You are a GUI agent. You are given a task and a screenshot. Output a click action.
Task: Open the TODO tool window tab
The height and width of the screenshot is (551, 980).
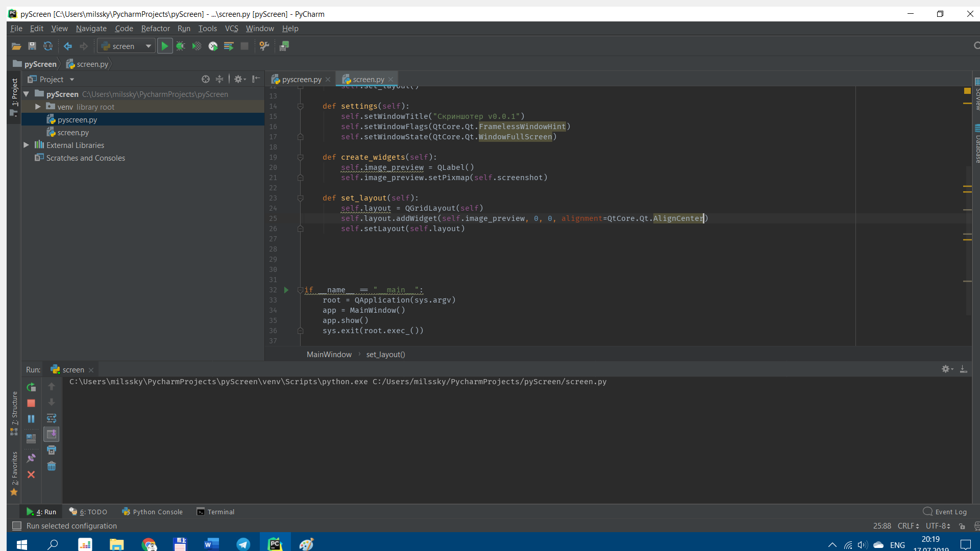tap(88, 512)
